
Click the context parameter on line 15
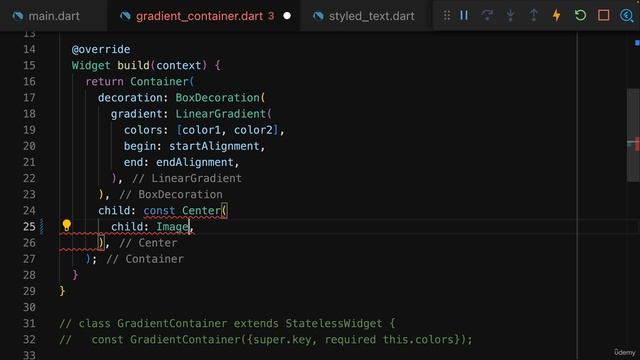point(179,65)
